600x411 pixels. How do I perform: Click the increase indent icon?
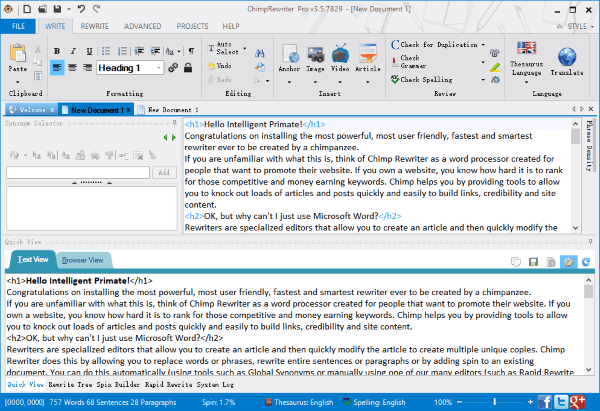[155, 51]
